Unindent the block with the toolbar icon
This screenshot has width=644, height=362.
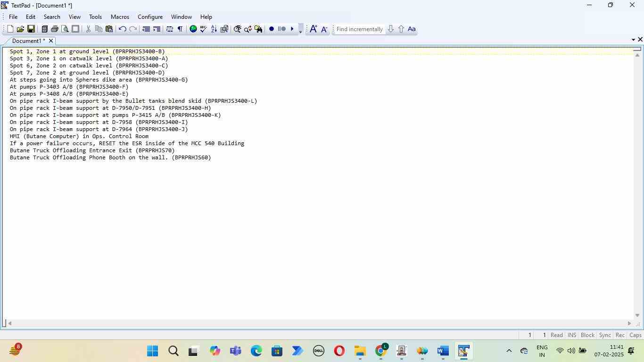click(x=146, y=29)
